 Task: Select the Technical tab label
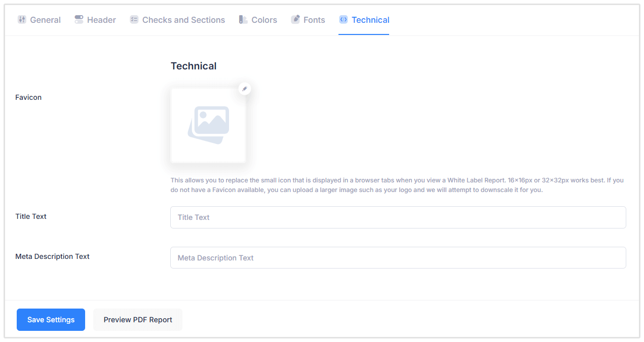(x=370, y=20)
